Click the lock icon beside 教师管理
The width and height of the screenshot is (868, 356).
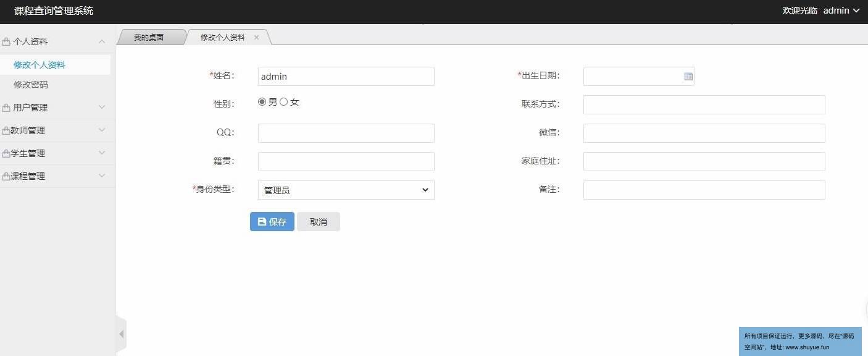pos(6,130)
